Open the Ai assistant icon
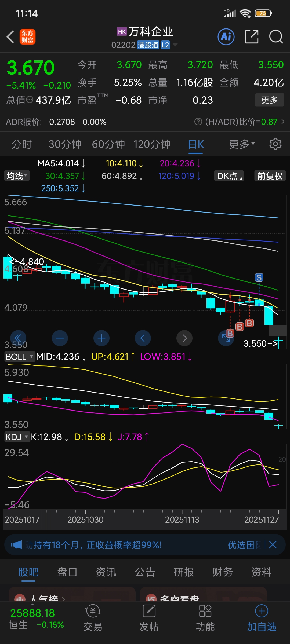This screenshot has width=290, height=644. click(x=226, y=37)
